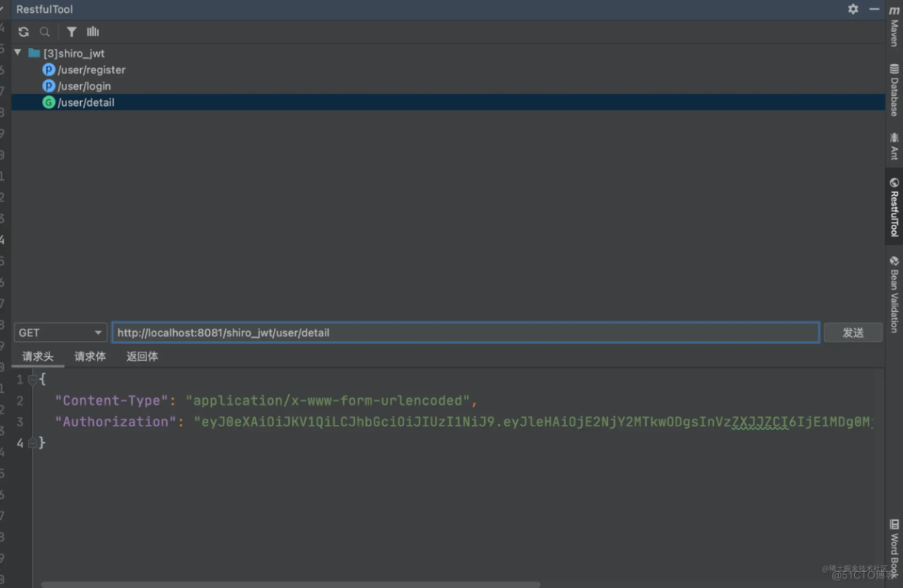903x588 pixels.
Task: Click the horizontal scrollbar at the bottom
Action: [x=290, y=584]
